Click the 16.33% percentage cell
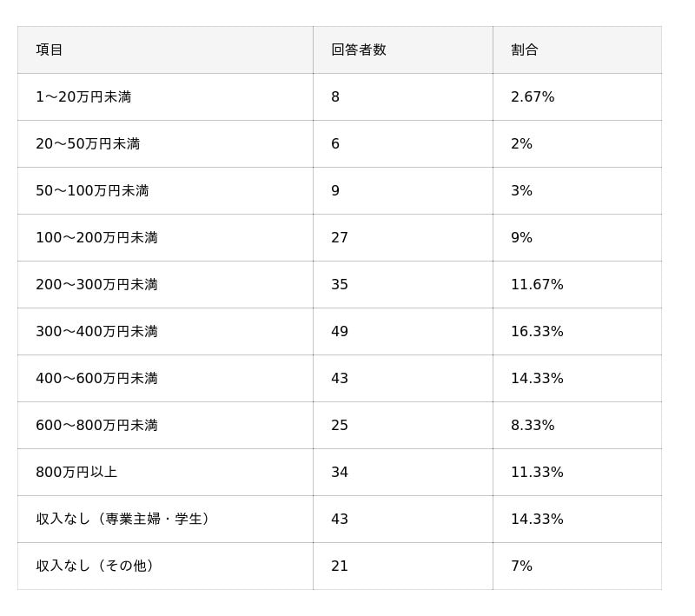Viewport: 695px width, 616px height. click(537, 331)
